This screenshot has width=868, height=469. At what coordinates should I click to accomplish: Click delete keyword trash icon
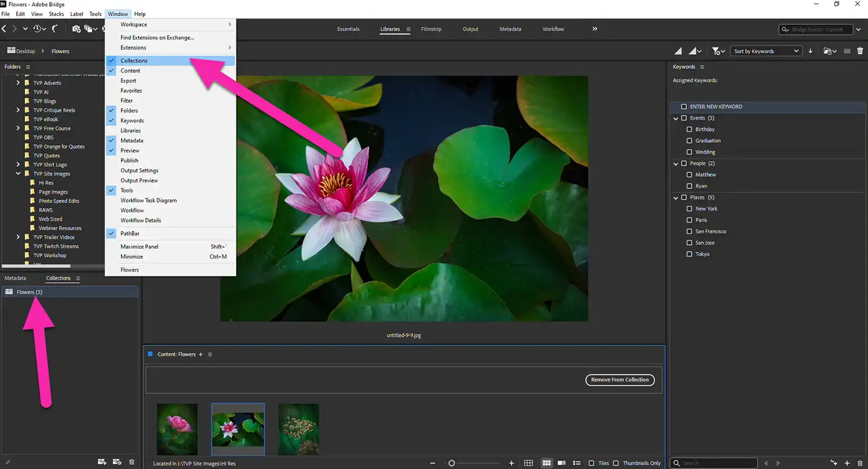(x=860, y=463)
